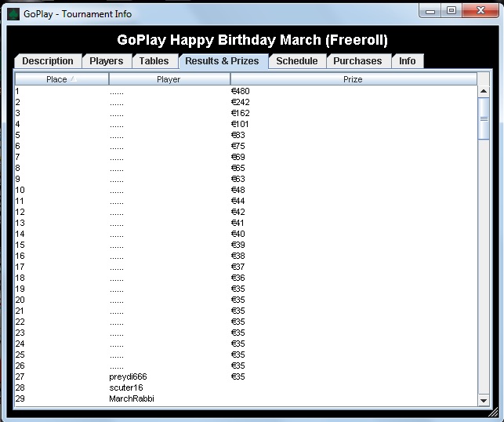Select the place 10 row number
The image size is (504, 422).
pyautogui.click(x=20, y=190)
